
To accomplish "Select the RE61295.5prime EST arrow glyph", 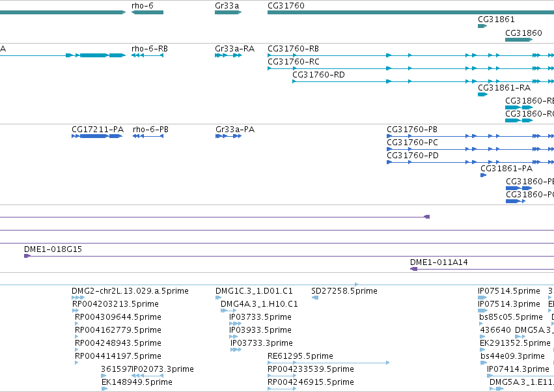I will tap(328, 363).
